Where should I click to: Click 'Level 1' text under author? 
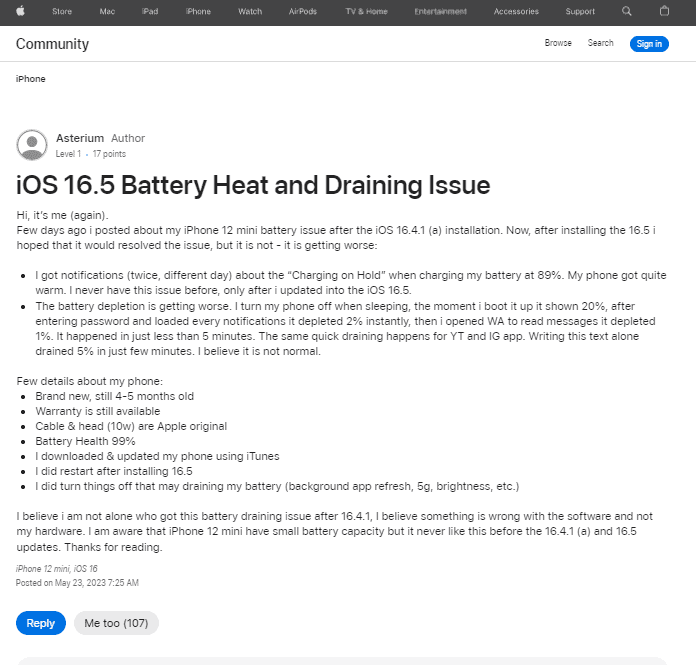tap(68, 154)
